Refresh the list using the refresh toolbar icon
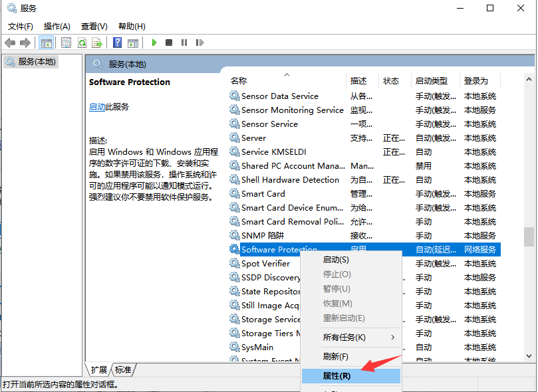The height and width of the screenshot is (392, 538). 80,43
